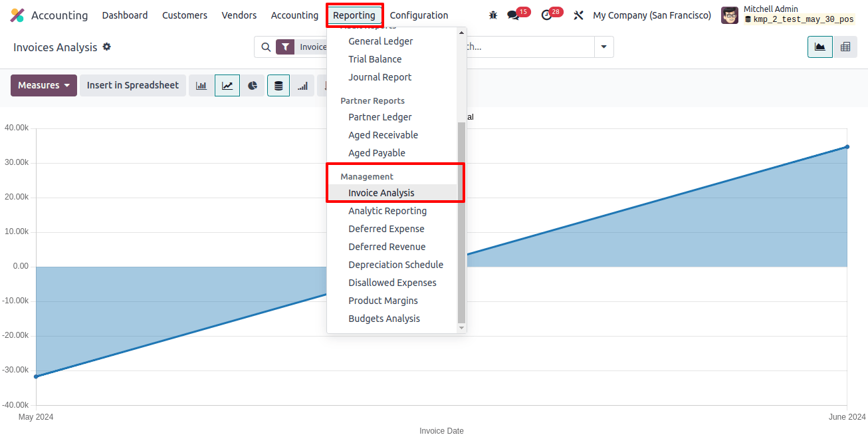The image size is (868, 439).
Task: Open the Accounting app home icon
Action: click(17, 15)
